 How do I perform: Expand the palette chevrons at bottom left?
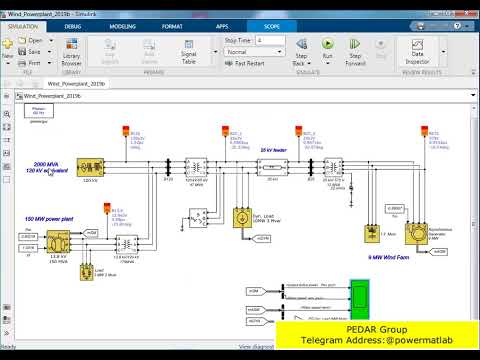point(7,333)
